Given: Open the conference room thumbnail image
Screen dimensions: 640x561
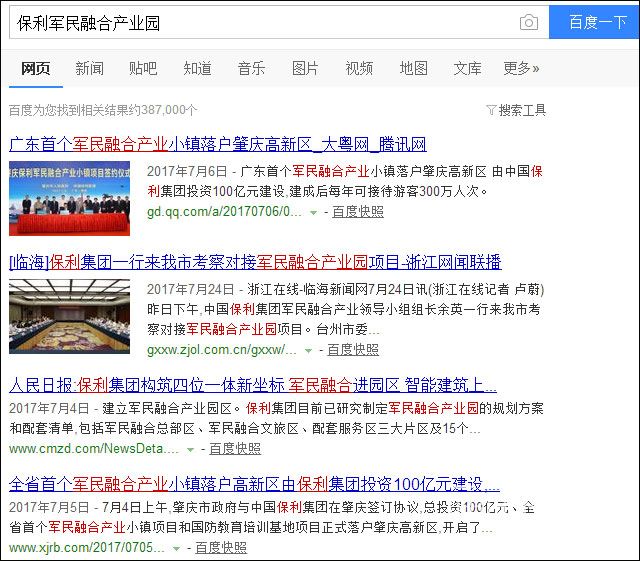Looking at the screenshot, I should [x=69, y=316].
